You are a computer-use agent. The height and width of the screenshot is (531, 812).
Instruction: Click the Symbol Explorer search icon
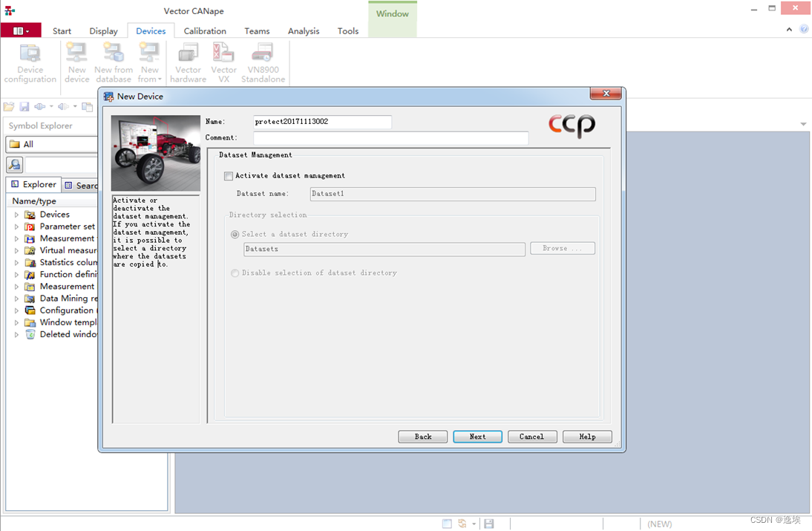tap(15, 165)
